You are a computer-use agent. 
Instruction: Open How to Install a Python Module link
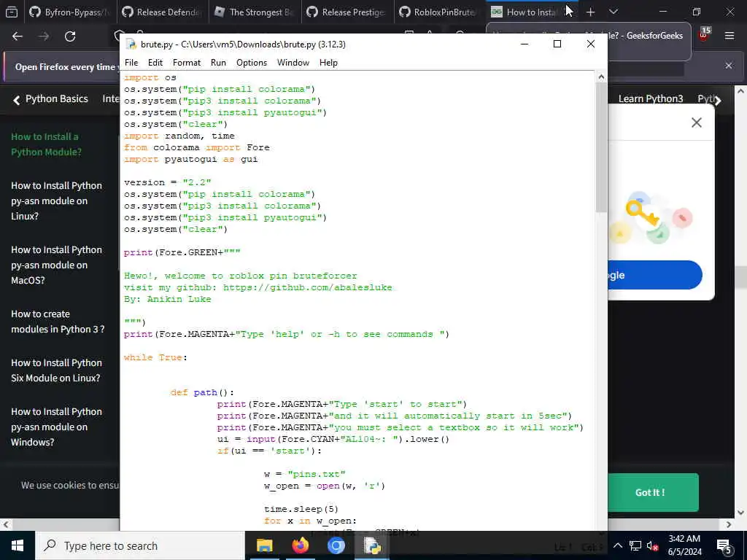pos(46,144)
